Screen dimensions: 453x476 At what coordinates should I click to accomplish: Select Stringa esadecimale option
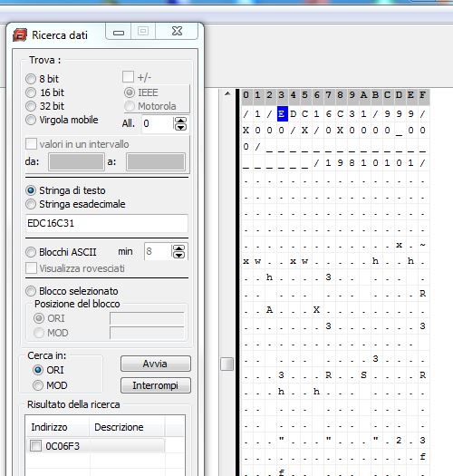click(31, 204)
